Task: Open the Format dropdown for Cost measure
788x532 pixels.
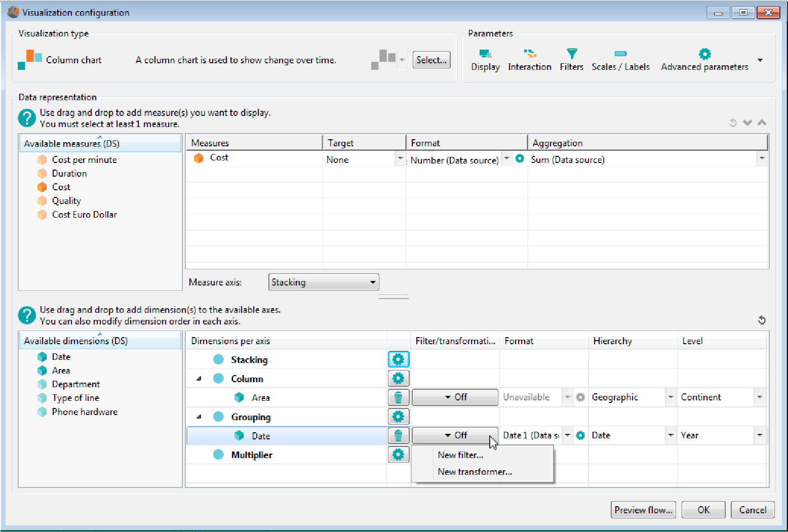Action: coord(506,159)
